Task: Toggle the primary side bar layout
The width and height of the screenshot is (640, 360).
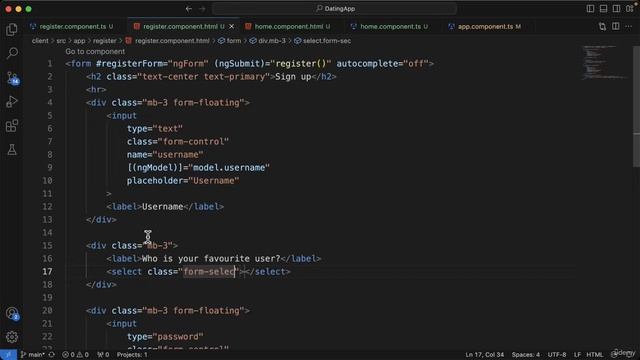Action: coord(590,9)
